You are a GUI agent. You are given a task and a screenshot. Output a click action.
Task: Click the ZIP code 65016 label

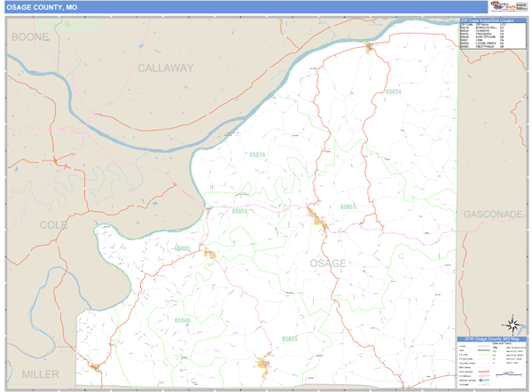pos(257,154)
